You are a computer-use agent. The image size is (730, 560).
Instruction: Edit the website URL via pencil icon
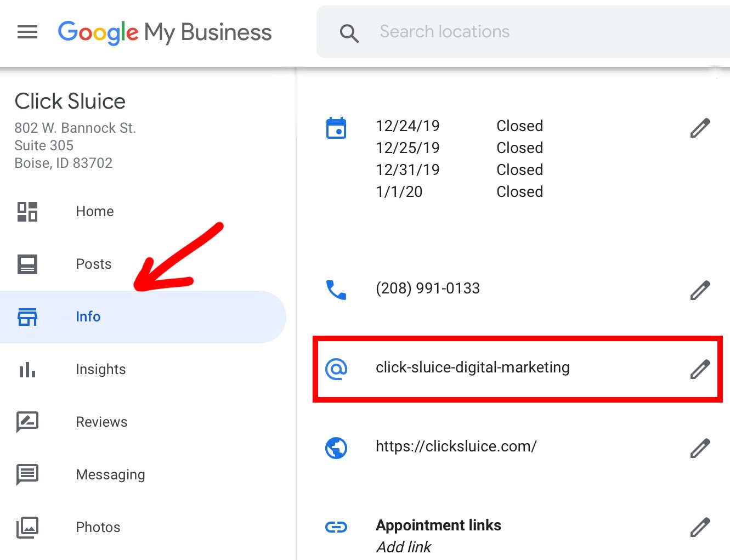(700, 448)
